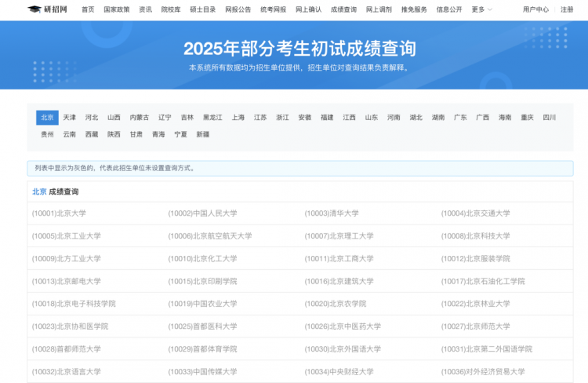Switch to 河南 tab
Image resolution: width=588 pixels, height=383 pixels.
coord(394,118)
